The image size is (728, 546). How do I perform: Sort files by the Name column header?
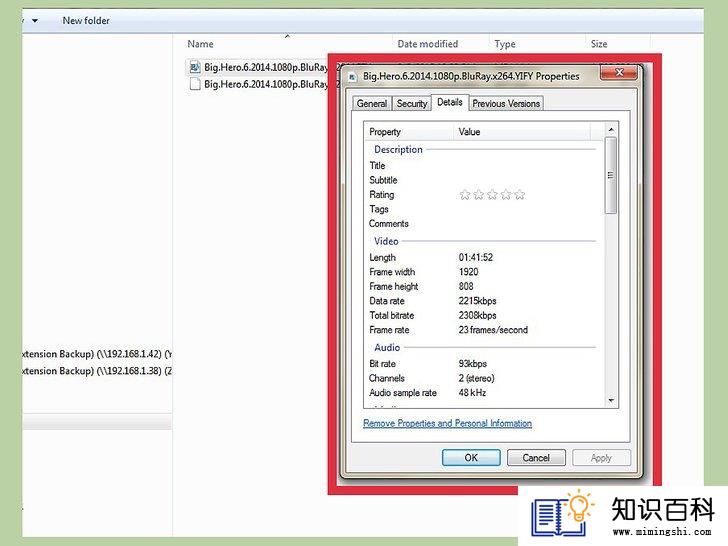(200, 44)
